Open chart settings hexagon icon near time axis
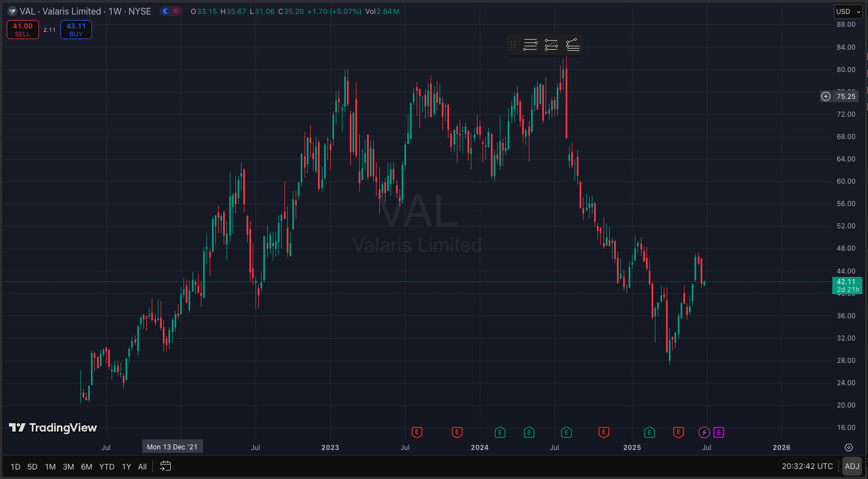 tap(848, 448)
